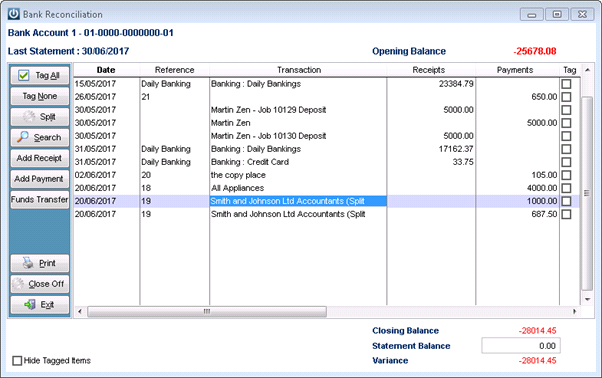This screenshot has height=378, width=602.
Task: Select the 'All Appliances' transaction
Action: [238, 188]
